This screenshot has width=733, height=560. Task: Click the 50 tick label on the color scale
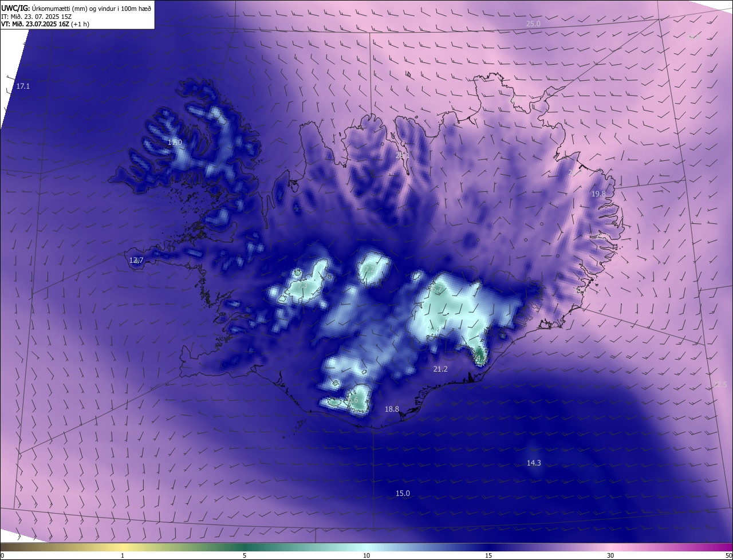click(x=728, y=555)
